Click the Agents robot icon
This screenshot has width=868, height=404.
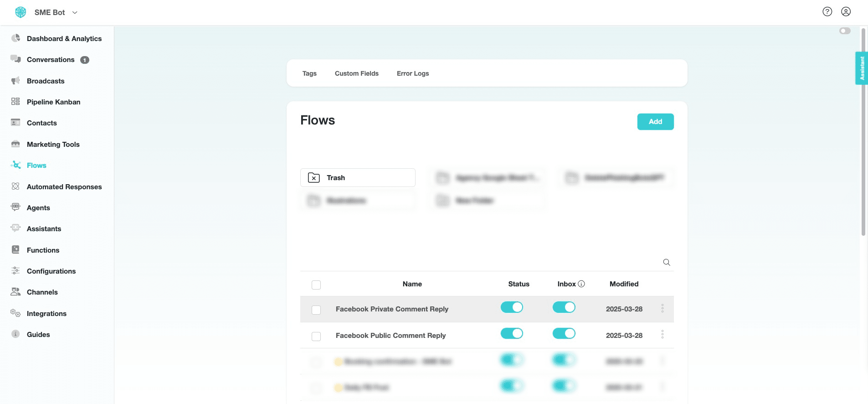[16, 207]
